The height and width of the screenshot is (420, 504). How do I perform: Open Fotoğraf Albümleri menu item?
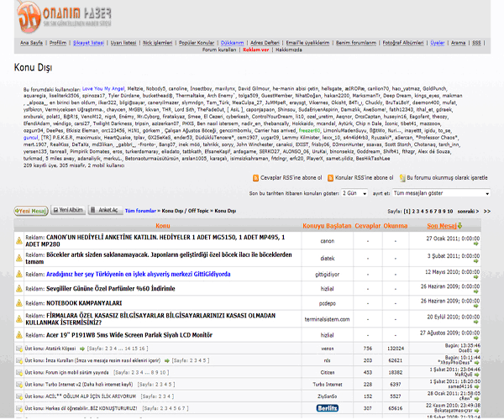[x=402, y=43]
